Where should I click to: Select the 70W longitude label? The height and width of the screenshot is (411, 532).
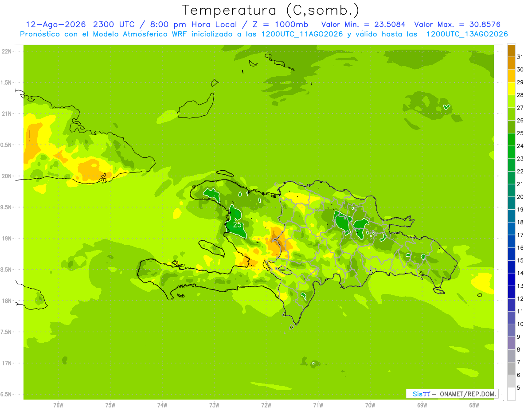click(370, 405)
